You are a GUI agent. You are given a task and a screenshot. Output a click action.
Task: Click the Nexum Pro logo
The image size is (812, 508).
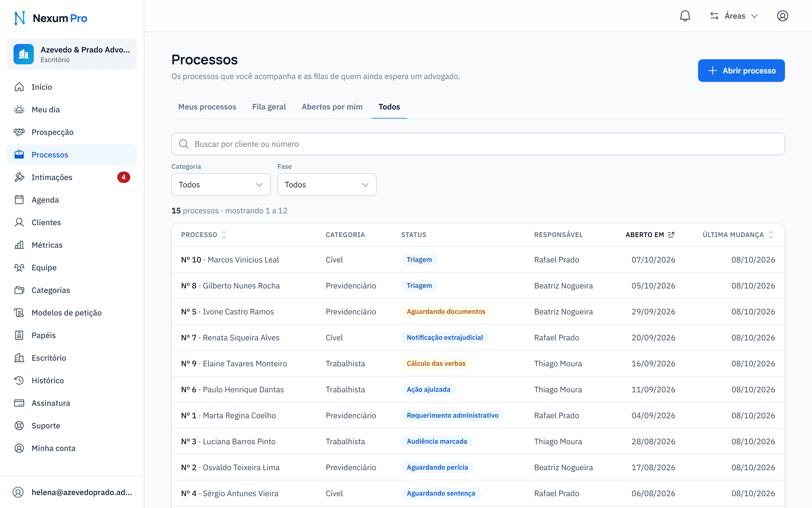50,18
